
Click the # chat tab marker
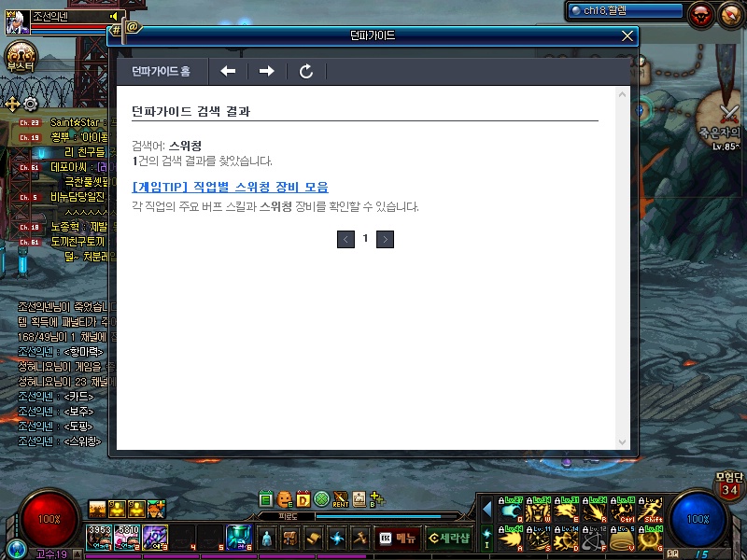pyautogui.click(x=115, y=31)
